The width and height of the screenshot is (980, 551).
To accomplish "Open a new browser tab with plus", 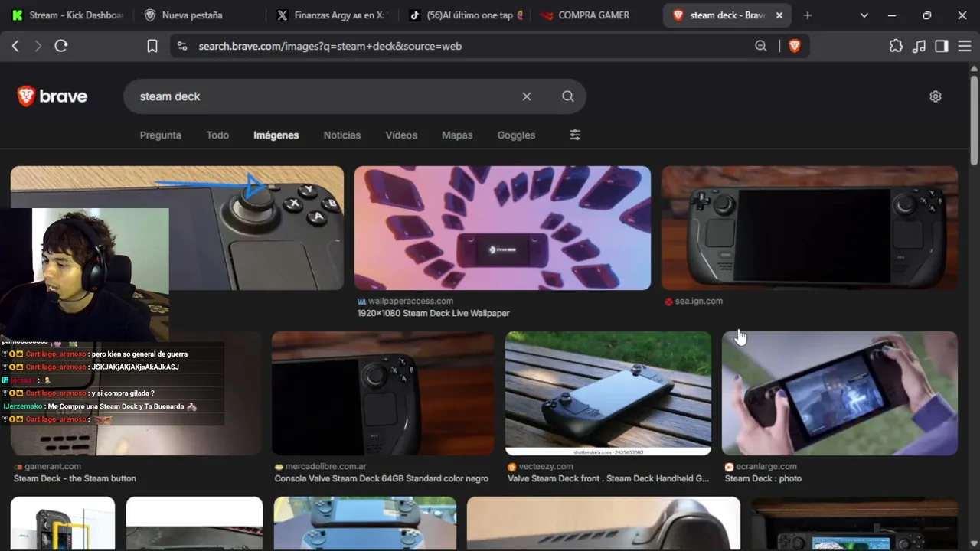I will (807, 15).
